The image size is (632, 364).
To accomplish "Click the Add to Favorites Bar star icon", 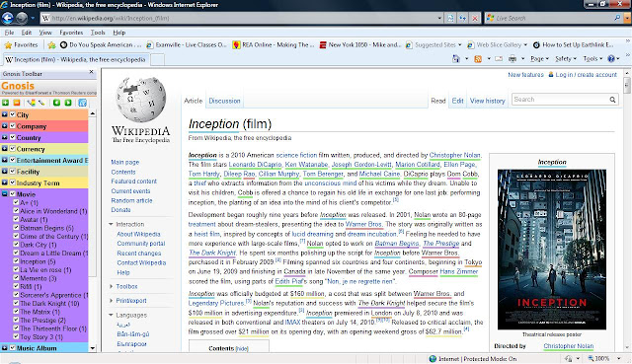I will pyautogui.click(x=51, y=45).
